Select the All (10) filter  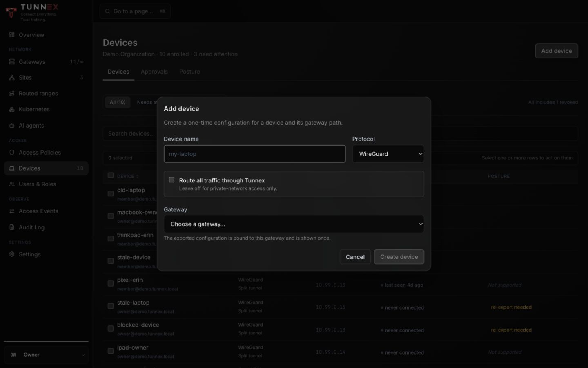tap(118, 102)
